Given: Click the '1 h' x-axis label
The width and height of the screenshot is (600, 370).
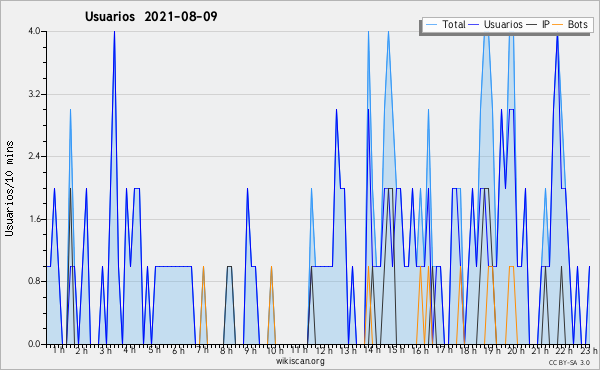Looking at the screenshot, I should [59, 350].
